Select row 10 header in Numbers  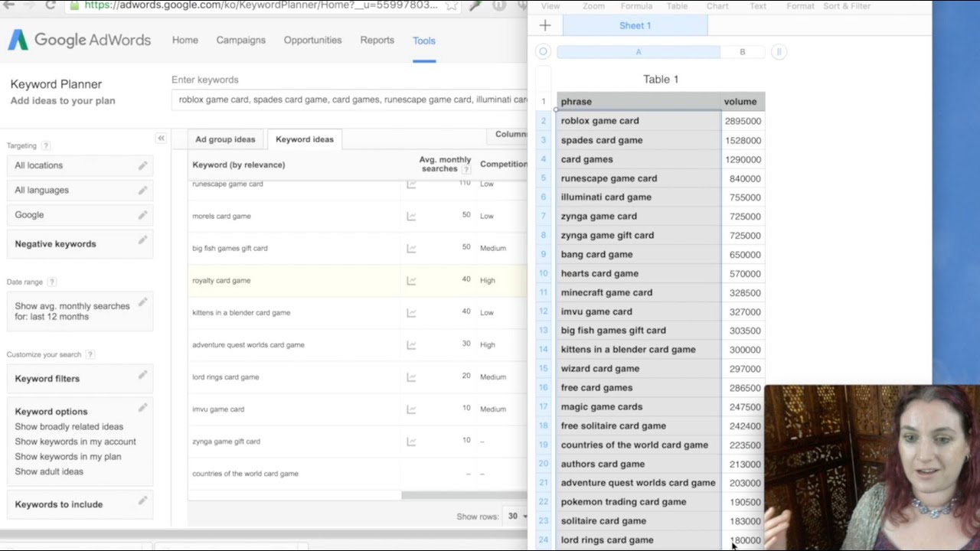tap(544, 273)
